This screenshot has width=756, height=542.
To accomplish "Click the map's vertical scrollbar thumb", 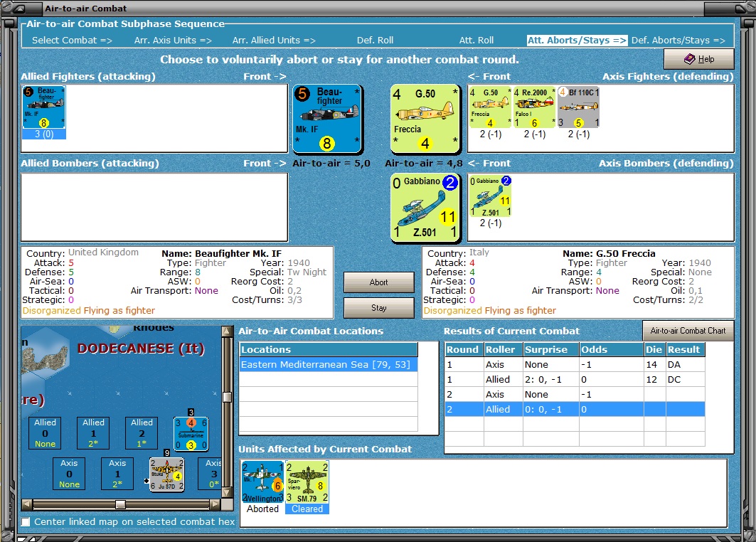I will [x=227, y=397].
